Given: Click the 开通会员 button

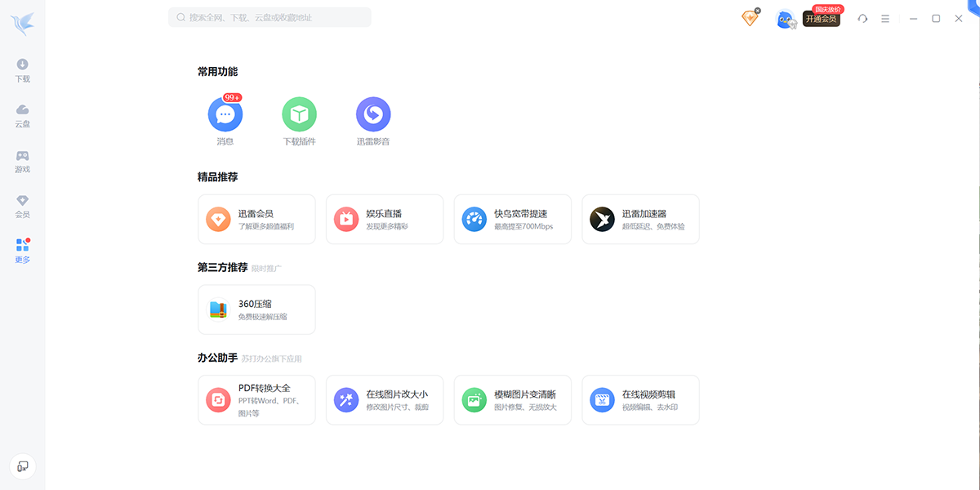Looking at the screenshot, I should tap(821, 19).
